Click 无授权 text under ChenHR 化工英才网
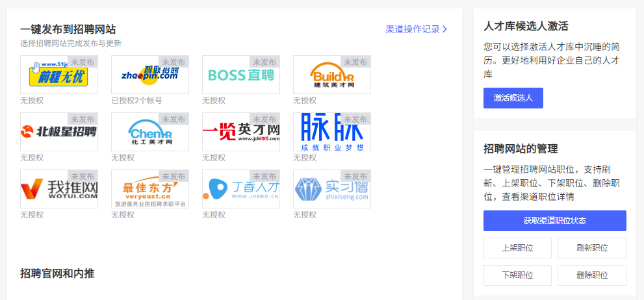644x300 pixels. coord(123,158)
